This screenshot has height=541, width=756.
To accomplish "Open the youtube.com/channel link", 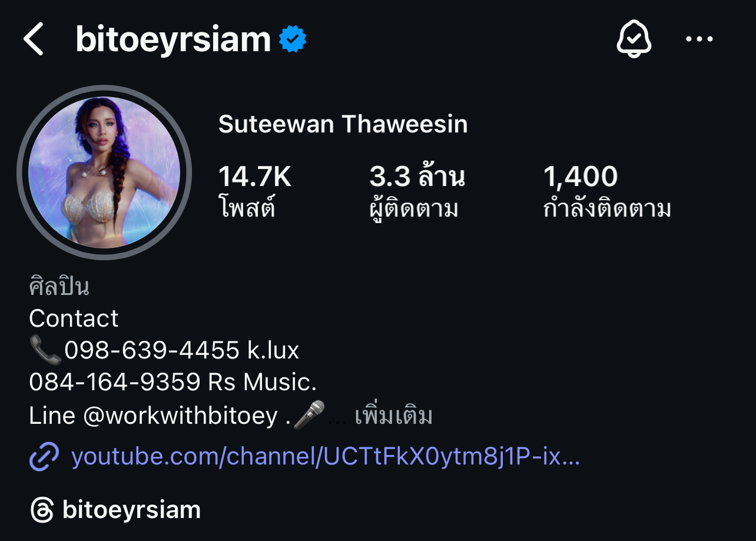I will point(326,457).
